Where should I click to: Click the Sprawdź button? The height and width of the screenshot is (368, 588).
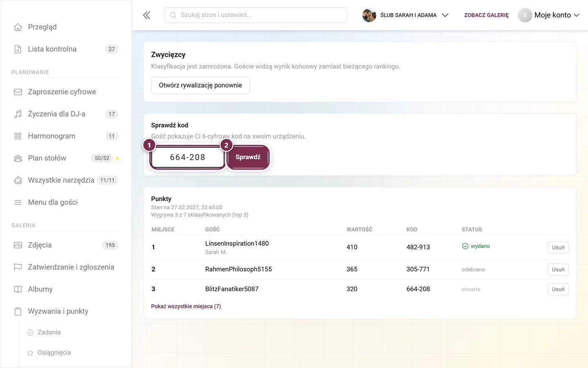pos(248,157)
